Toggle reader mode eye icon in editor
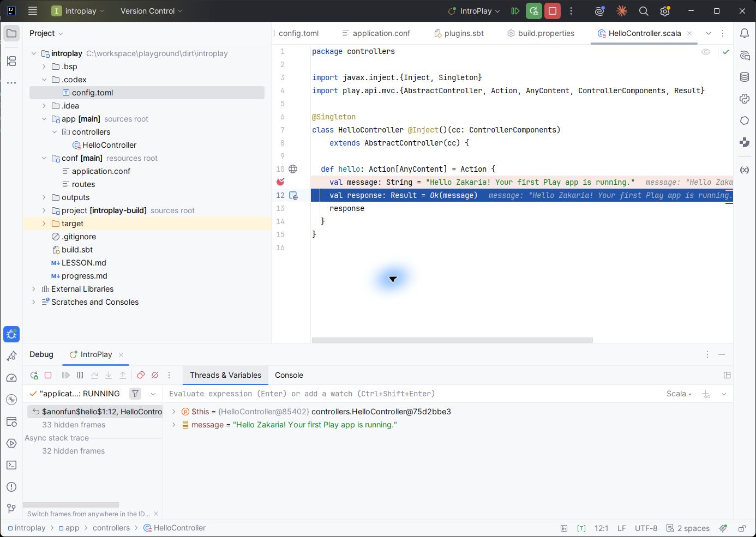 coord(706,52)
